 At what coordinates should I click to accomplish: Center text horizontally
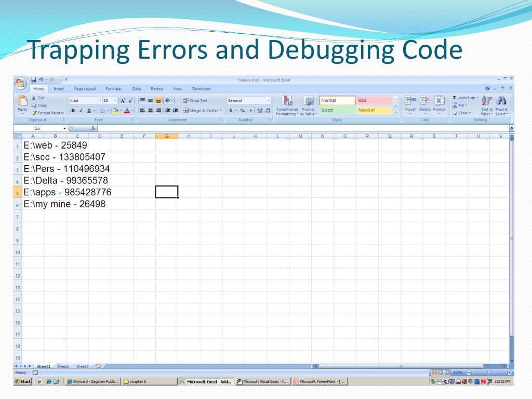pyautogui.click(x=150, y=111)
